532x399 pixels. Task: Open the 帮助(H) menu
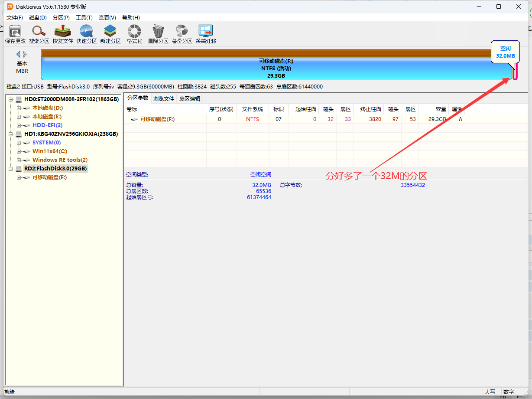131,18
